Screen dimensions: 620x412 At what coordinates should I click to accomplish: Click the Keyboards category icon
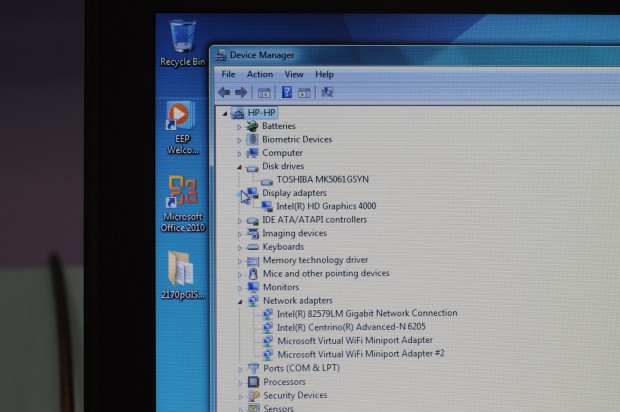pos(253,247)
